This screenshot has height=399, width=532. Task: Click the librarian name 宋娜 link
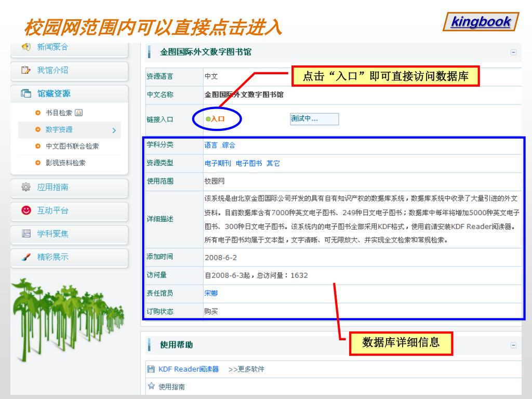coord(211,293)
